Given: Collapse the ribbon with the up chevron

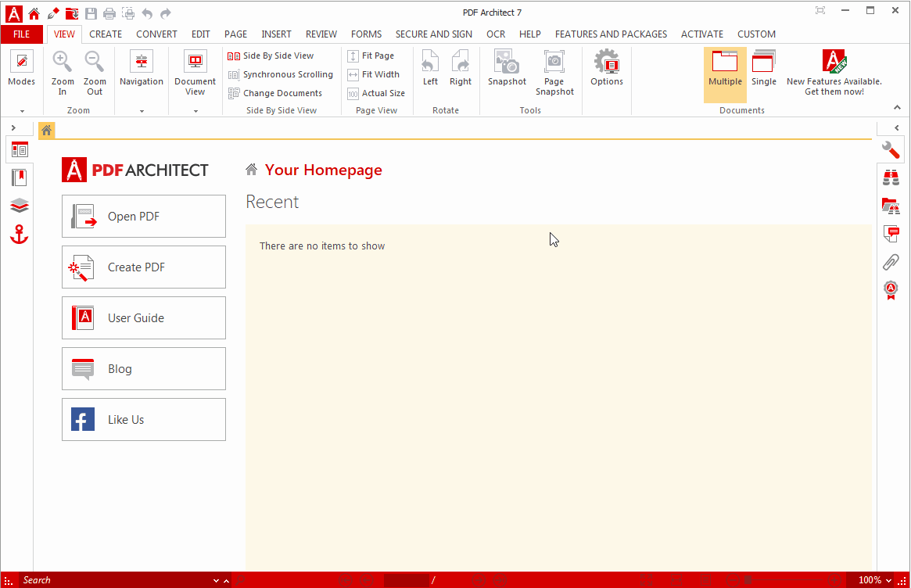Looking at the screenshot, I should (897, 107).
